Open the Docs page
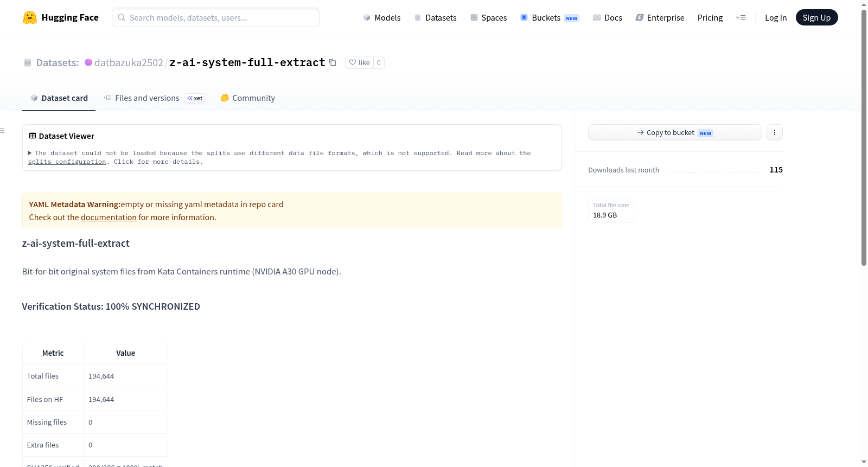This screenshot has height=467, width=868. (608, 17)
